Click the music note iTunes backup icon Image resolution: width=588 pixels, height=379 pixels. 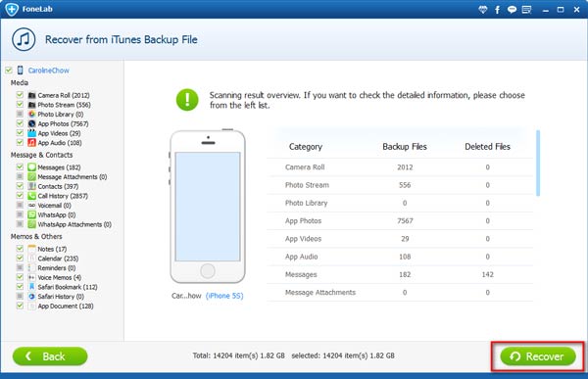(x=24, y=39)
